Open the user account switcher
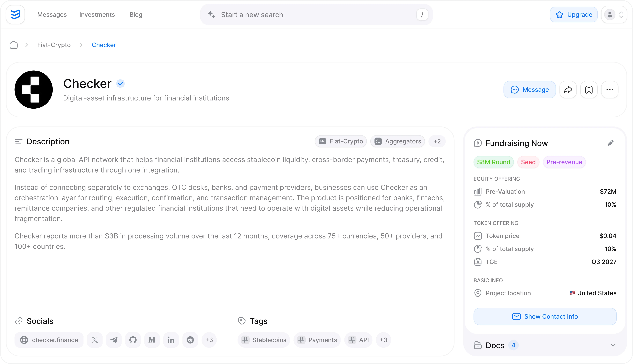This screenshot has height=364, width=633. [x=614, y=14]
